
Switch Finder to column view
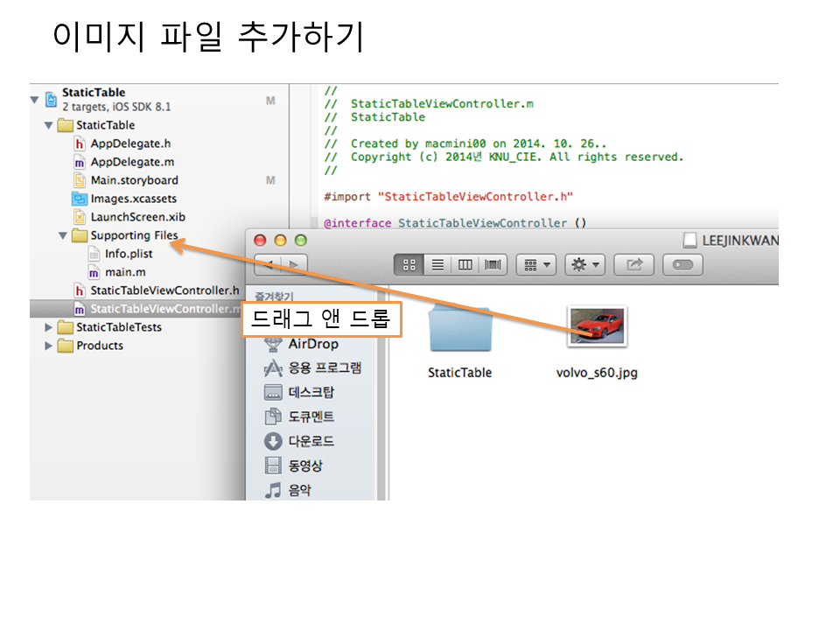[x=465, y=264]
